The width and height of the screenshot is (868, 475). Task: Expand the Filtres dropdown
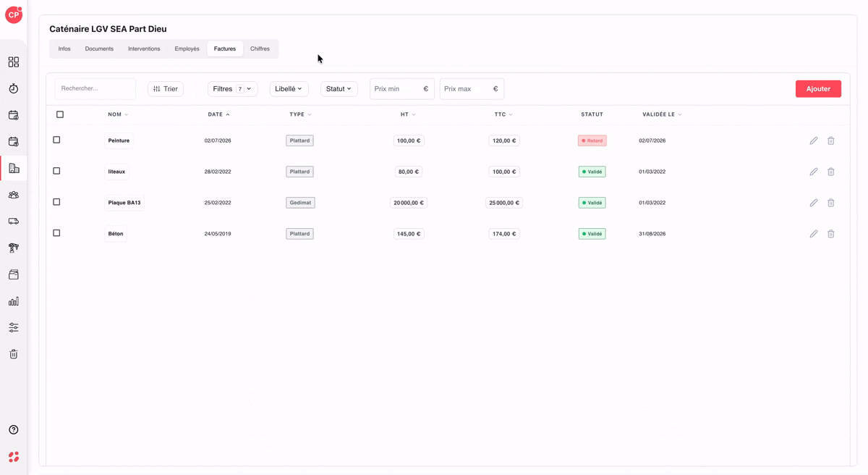tap(232, 89)
